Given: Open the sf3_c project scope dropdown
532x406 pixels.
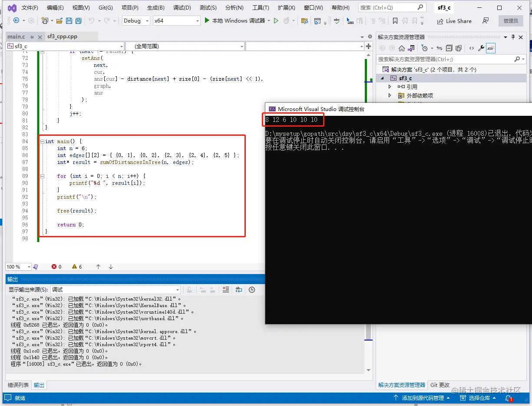Looking at the screenshot, I should [65, 46].
